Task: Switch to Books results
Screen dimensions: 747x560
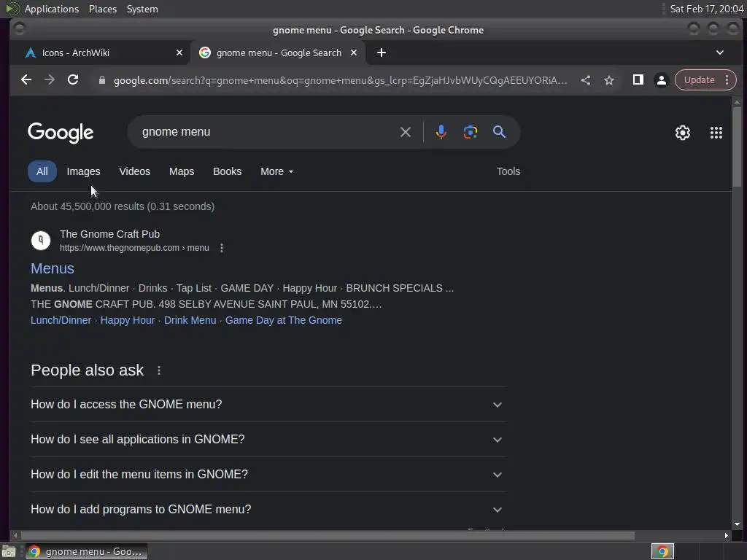Action: (228, 171)
